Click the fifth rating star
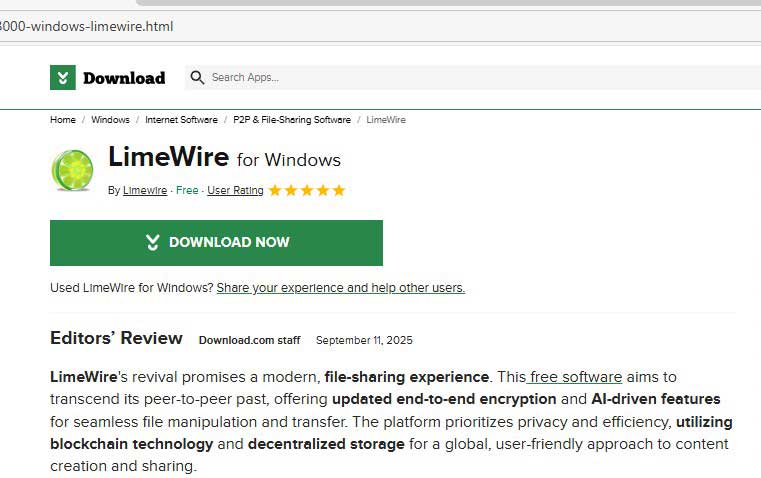Viewport: 761px width, 478px height. point(339,190)
